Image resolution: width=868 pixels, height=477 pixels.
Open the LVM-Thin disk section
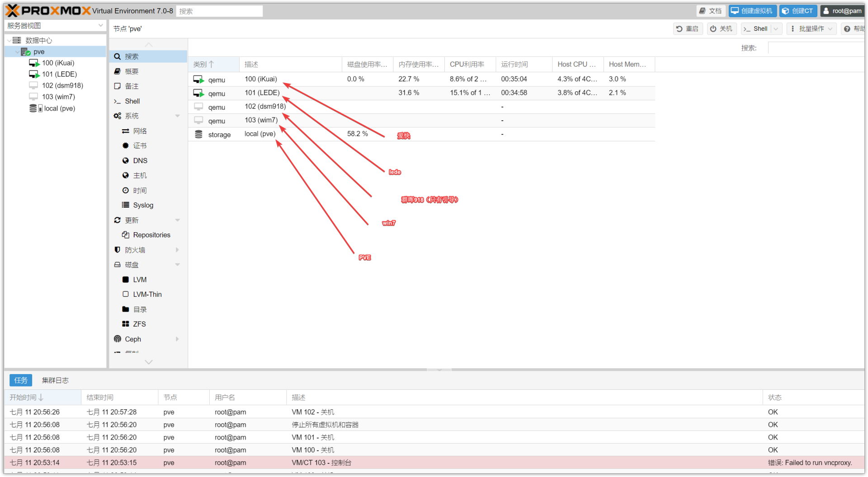point(147,295)
